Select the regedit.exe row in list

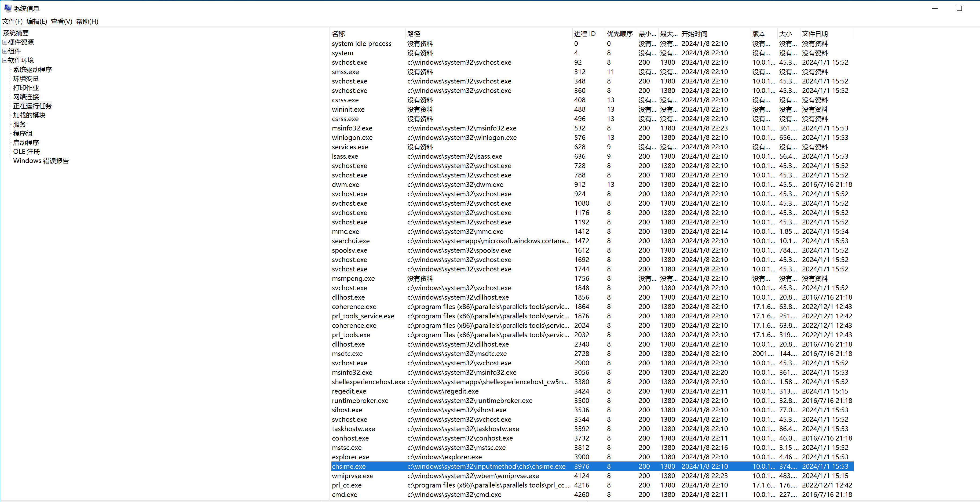[x=349, y=391]
